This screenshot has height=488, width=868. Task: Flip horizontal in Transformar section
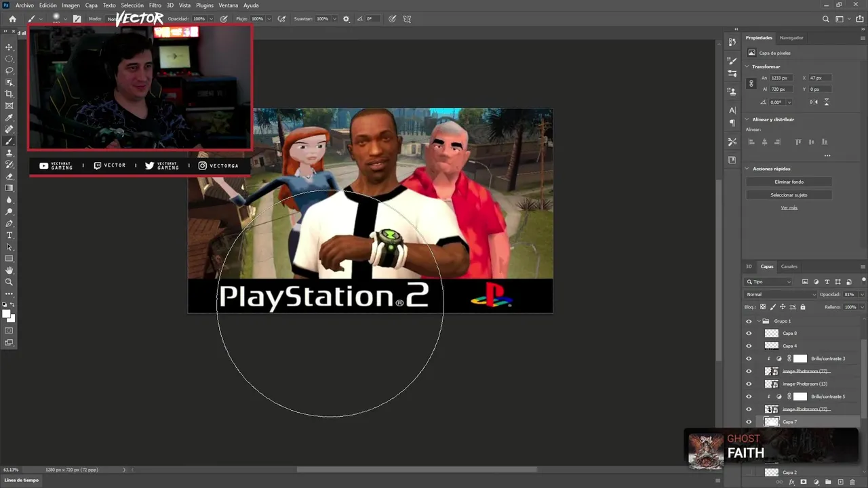point(814,102)
